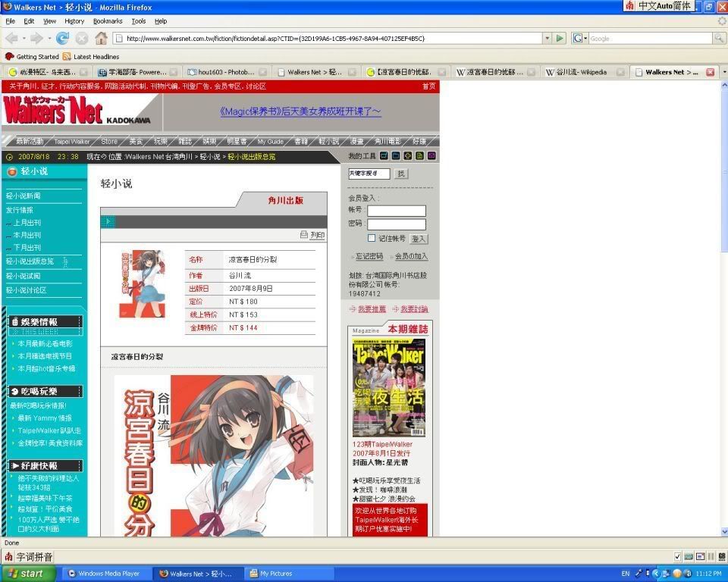Viewport: 728px width, 582px height.
Task: Switch to 学海部落 - Powere... tab
Action: point(137,72)
